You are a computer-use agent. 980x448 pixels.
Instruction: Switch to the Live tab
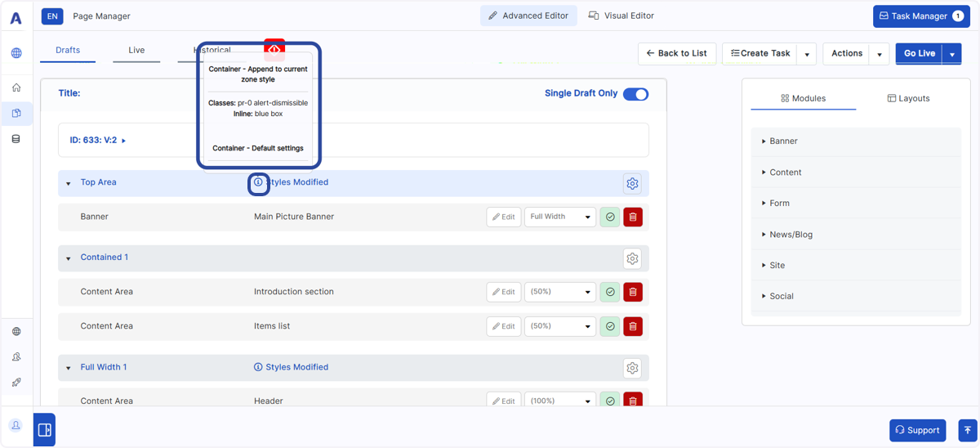pos(136,51)
